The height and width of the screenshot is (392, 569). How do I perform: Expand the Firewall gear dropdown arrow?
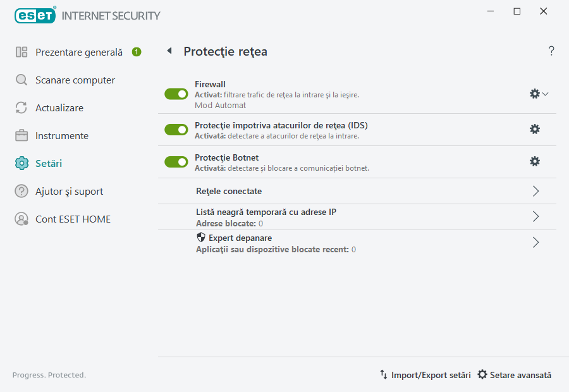tap(545, 94)
